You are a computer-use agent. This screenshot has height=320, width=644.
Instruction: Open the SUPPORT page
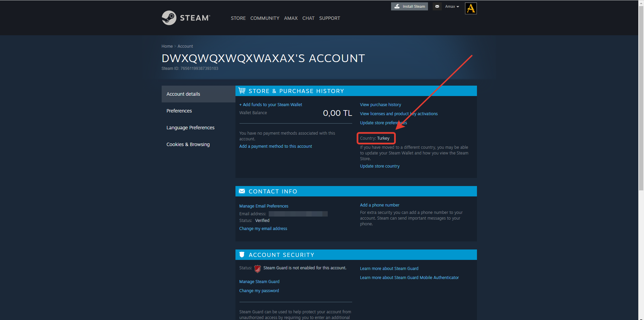pyautogui.click(x=330, y=18)
